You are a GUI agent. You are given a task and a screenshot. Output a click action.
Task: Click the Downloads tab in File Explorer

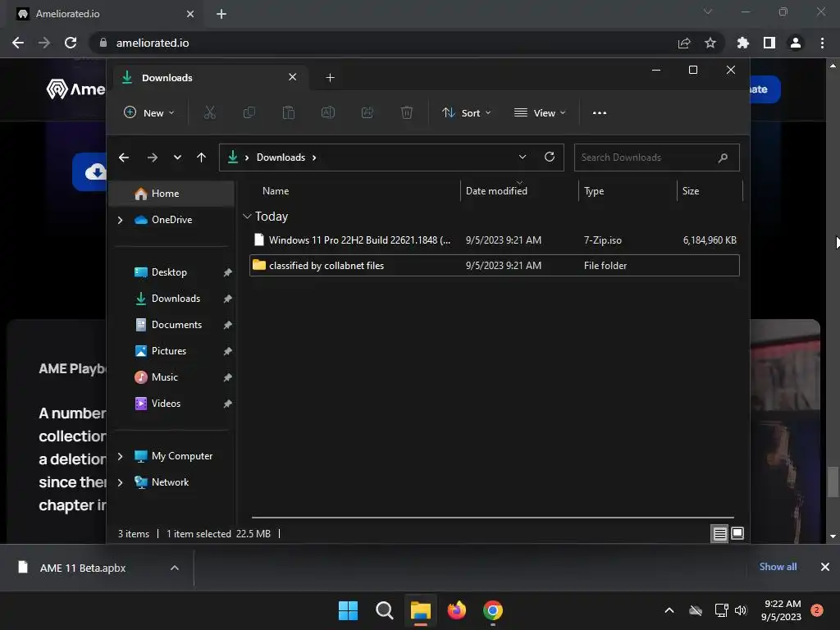click(209, 78)
